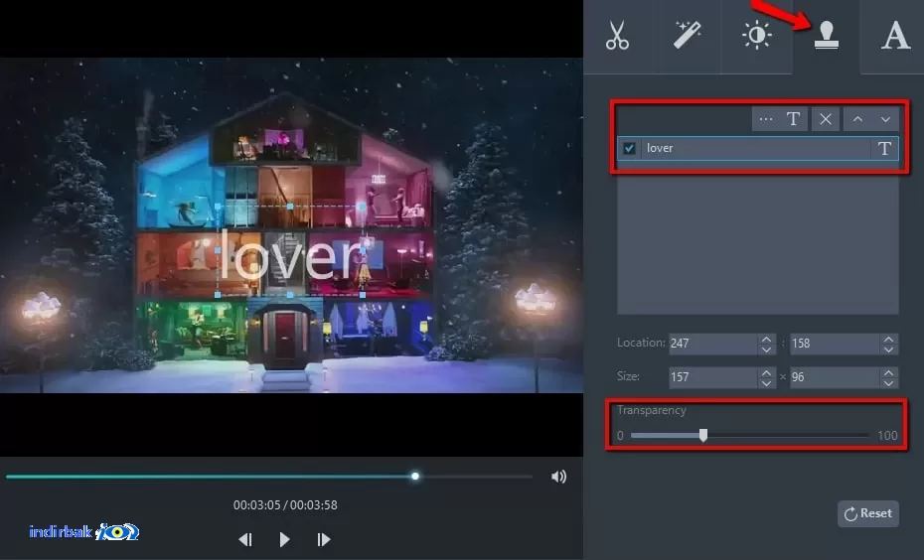
Task: Click the Size width field showing 157
Action: (x=713, y=377)
